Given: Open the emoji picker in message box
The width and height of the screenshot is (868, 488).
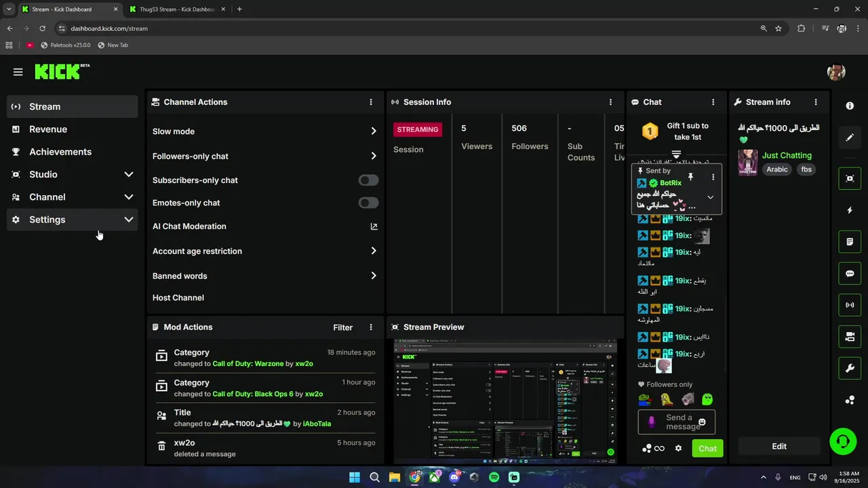Looking at the screenshot, I should tap(702, 422).
